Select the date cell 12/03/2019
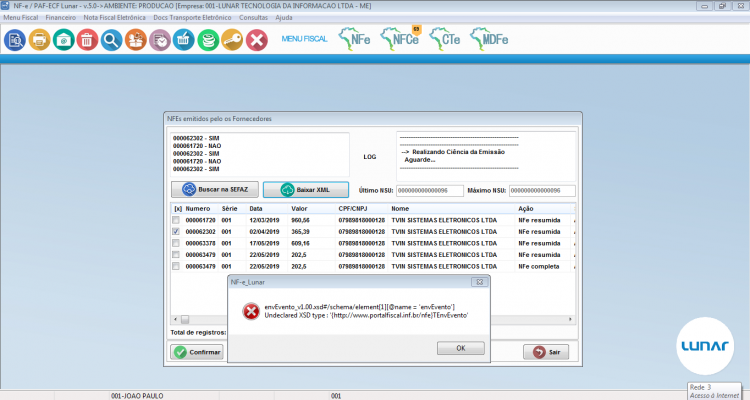 [264, 220]
